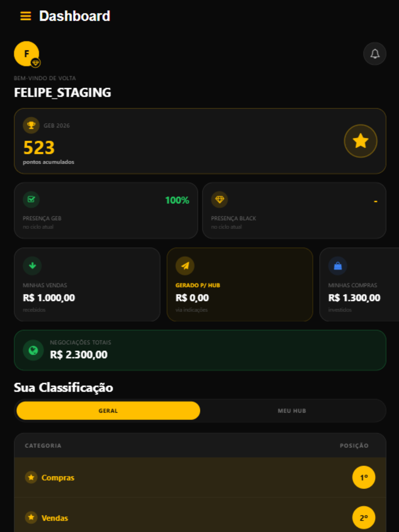The image size is (399, 532).
Task: Open the hamburger menu
Action: [26, 16]
